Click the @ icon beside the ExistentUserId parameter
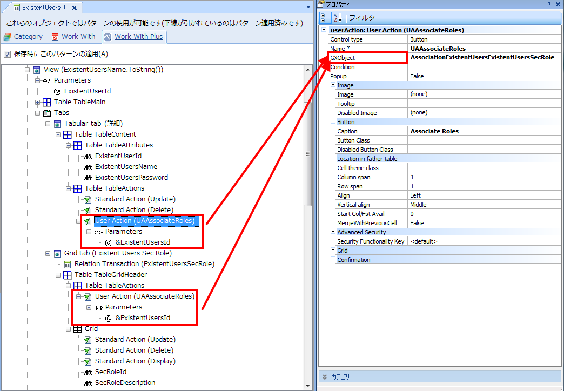The width and height of the screenshot is (564, 392). coord(57,91)
